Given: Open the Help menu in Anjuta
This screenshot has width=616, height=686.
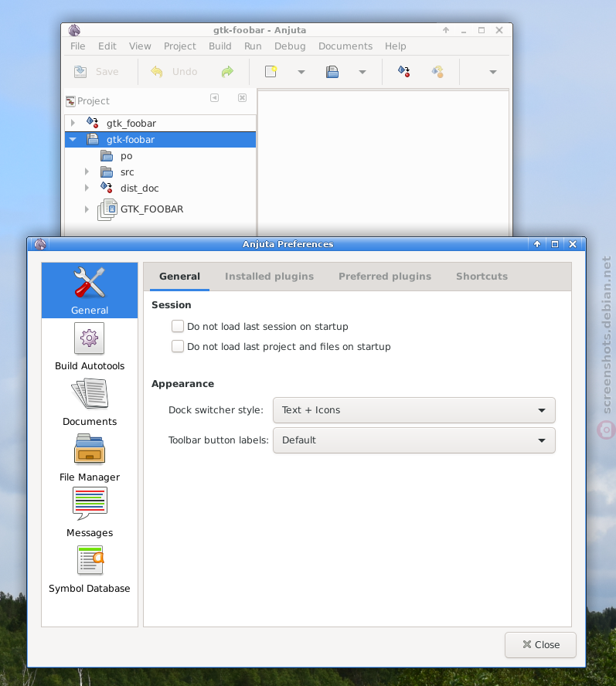Looking at the screenshot, I should [x=396, y=46].
